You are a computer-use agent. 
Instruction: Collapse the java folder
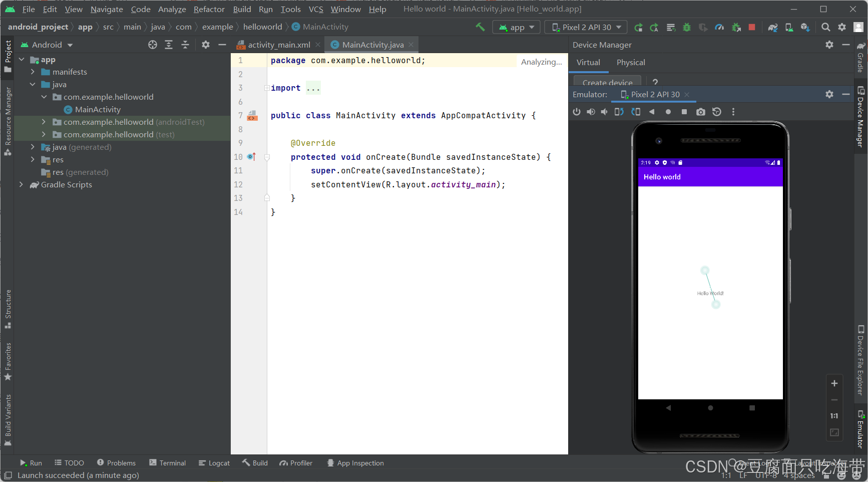click(33, 84)
